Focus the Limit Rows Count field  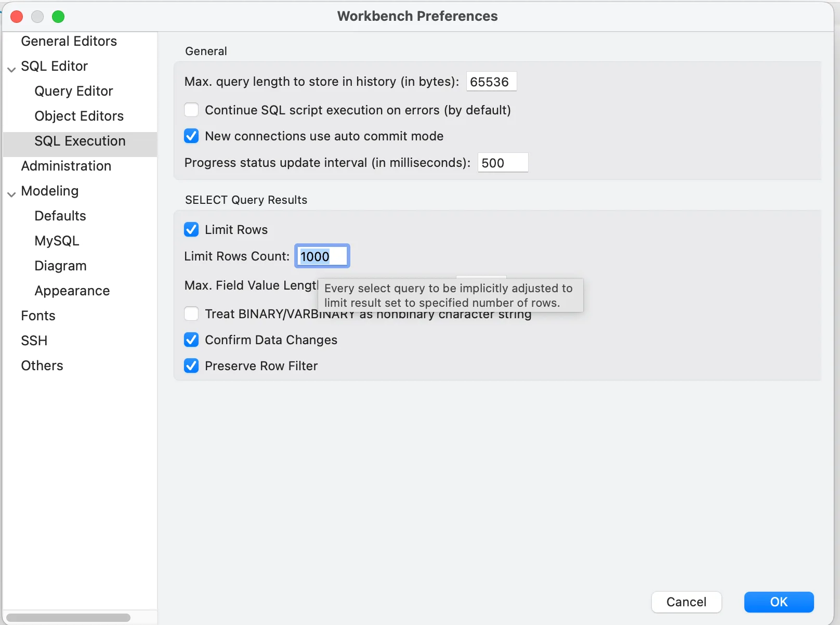[x=322, y=256]
